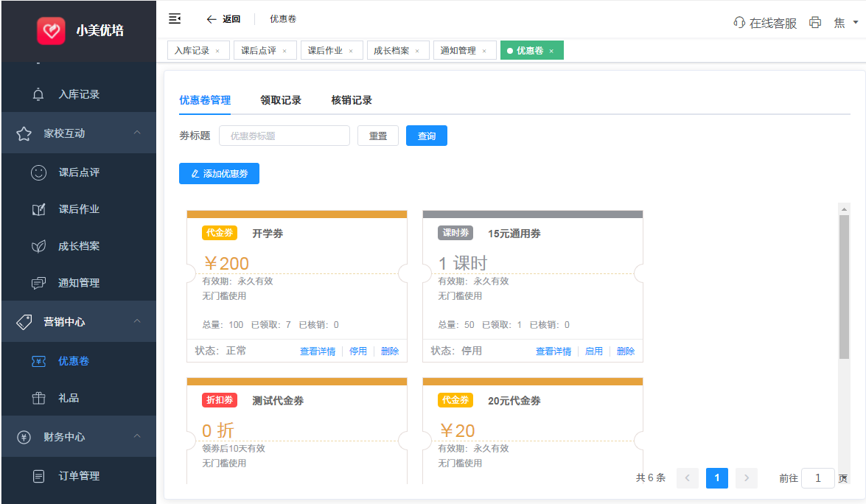Open 课后点评 from the sidebar
Viewport: 866px width, 504px height.
[79, 172]
